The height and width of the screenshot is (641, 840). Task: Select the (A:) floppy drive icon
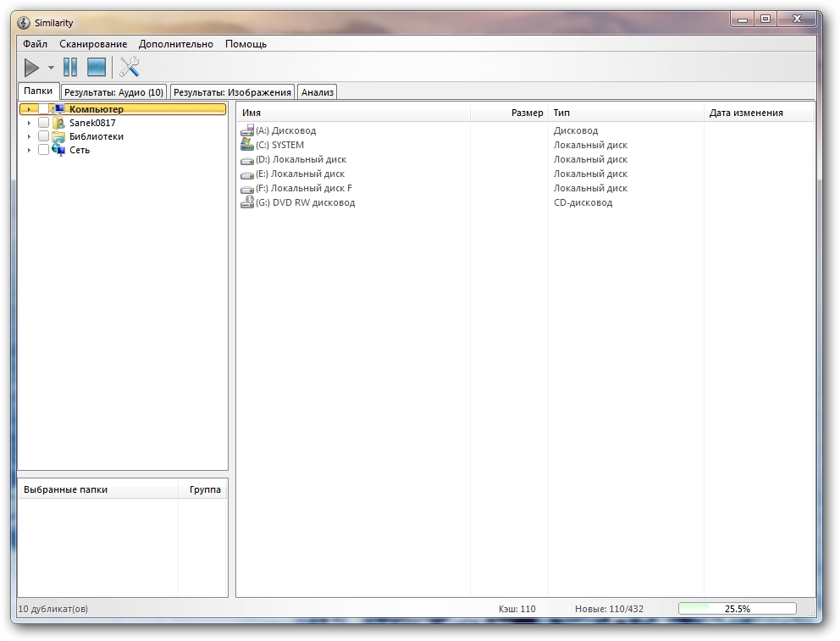click(247, 130)
